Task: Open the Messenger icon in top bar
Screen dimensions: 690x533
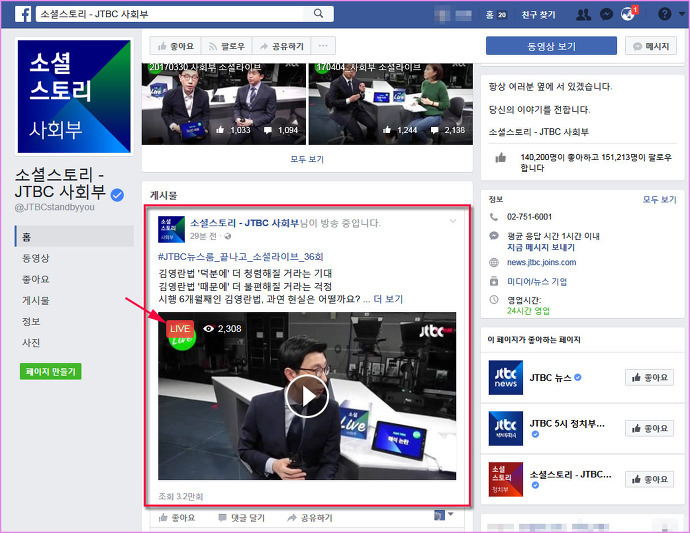Action: pos(606,15)
